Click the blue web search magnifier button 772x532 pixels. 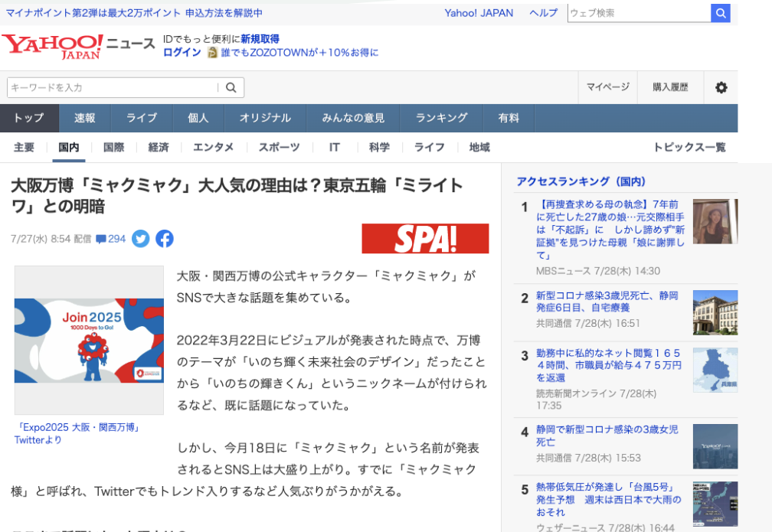click(720, 13)
